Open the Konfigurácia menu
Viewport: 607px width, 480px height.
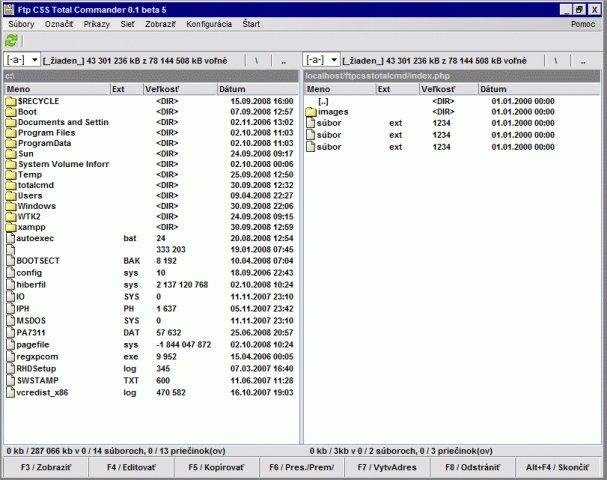click(x=209, y=24)
